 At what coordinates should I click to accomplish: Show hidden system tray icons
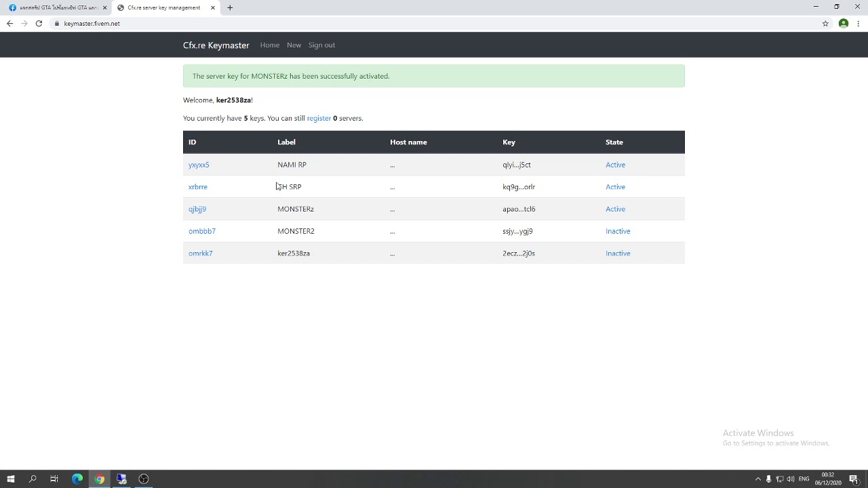[758, 479]
